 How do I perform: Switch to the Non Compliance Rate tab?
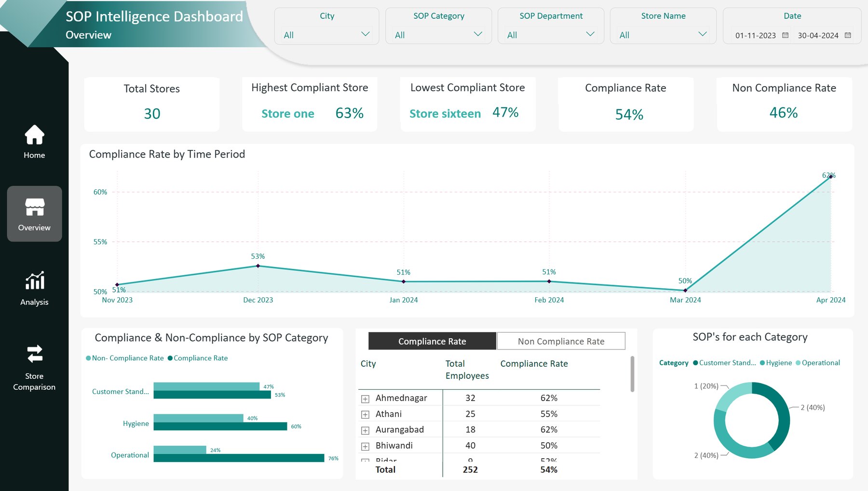click(x=561, y=341)
